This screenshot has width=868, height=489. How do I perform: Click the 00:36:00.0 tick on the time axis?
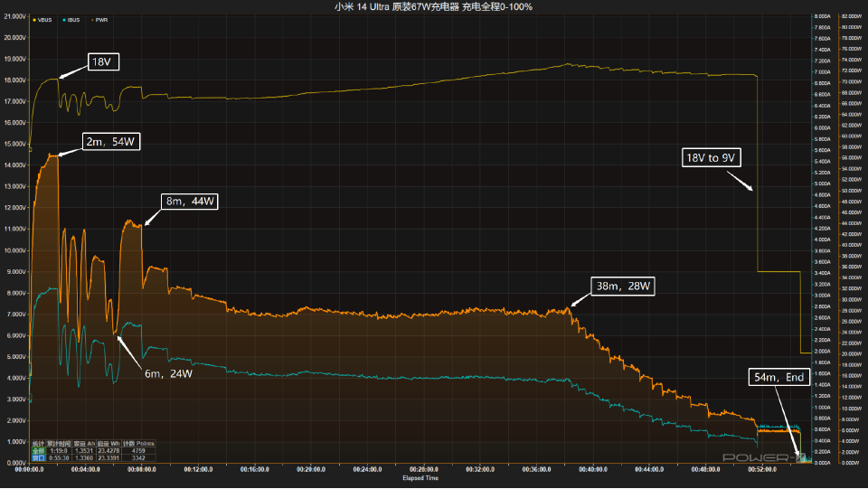coord(536,469)
